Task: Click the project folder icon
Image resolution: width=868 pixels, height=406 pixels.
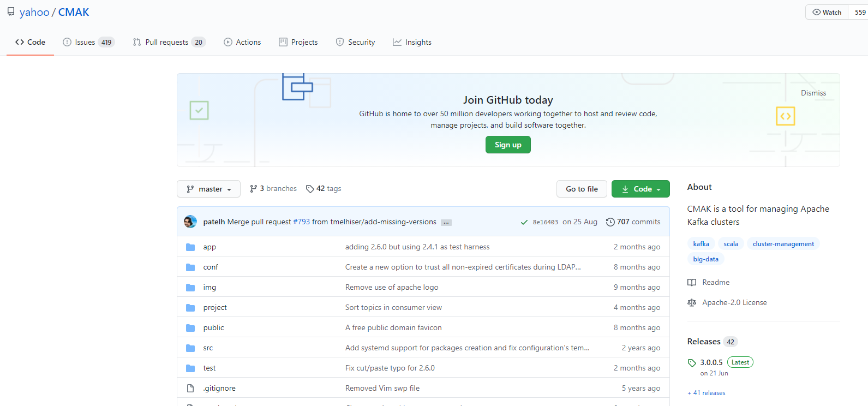Action: pyautogui.click(x=190, y=308)
